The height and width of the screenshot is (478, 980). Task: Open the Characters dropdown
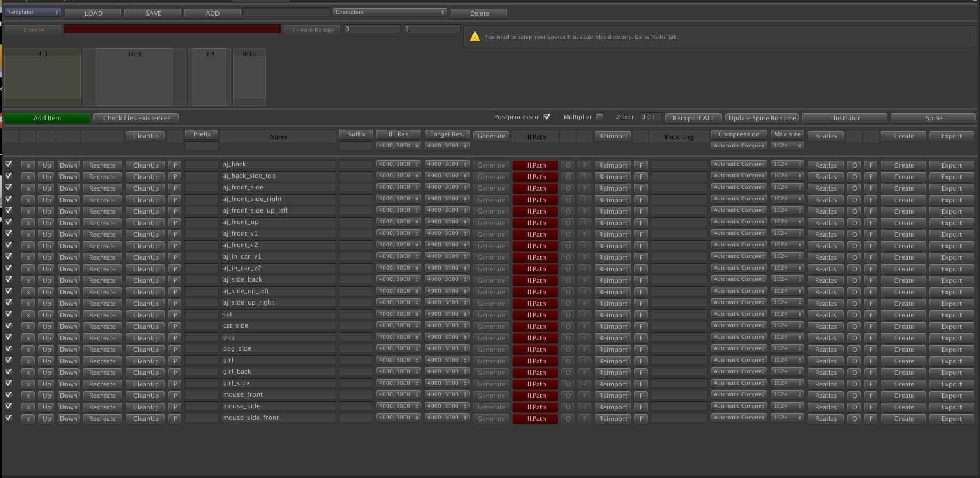[x=390, y=12]
